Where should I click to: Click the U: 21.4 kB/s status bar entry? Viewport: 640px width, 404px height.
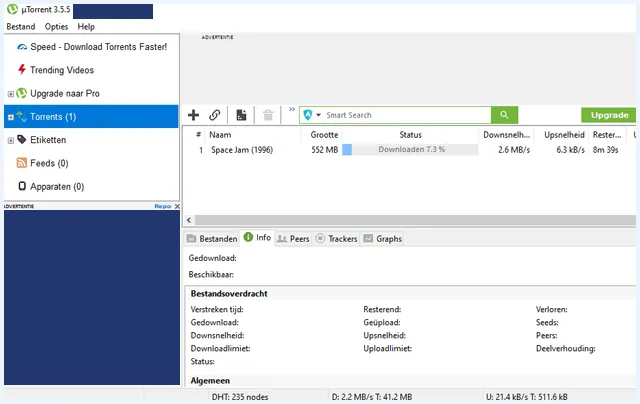tap(527, 397)
